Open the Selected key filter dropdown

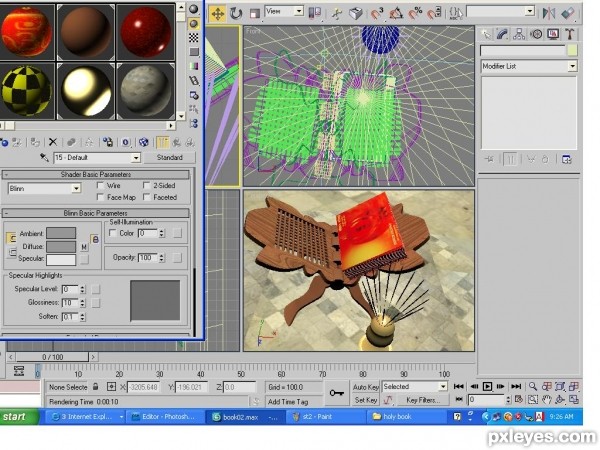tap(443, 387)
